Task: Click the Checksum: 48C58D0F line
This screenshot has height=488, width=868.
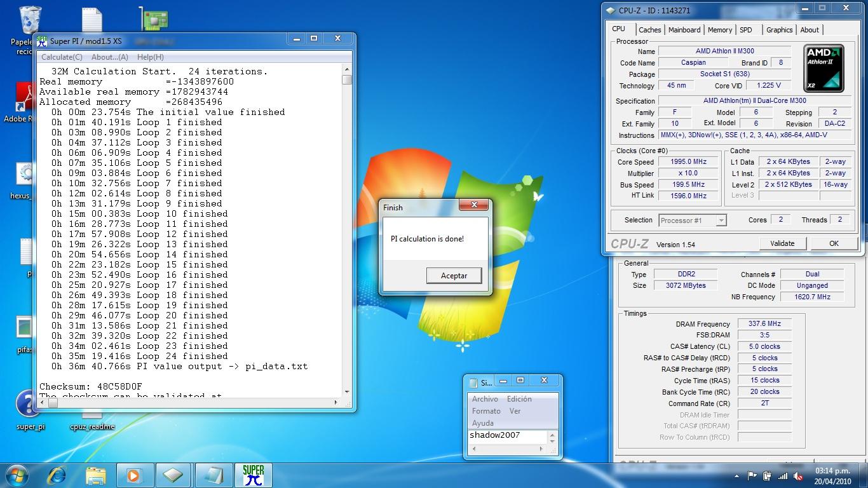Action: pyautogui.click(x=91, y=386)
